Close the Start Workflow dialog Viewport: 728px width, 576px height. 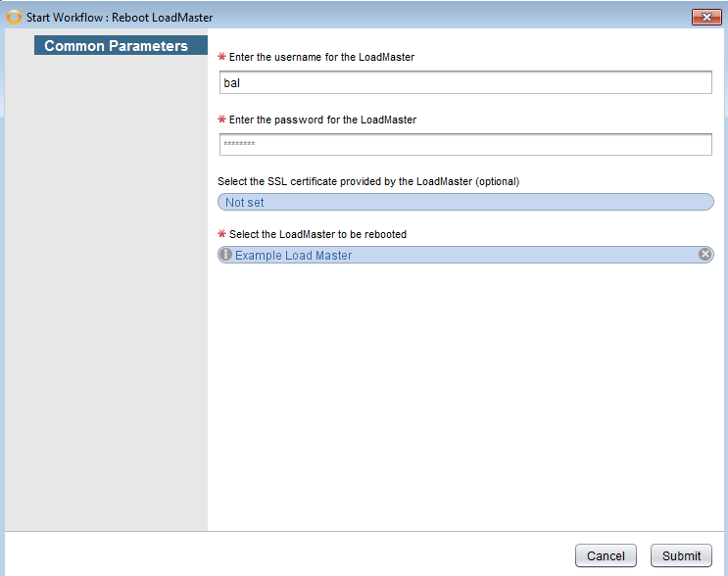[x=706, y=18]
